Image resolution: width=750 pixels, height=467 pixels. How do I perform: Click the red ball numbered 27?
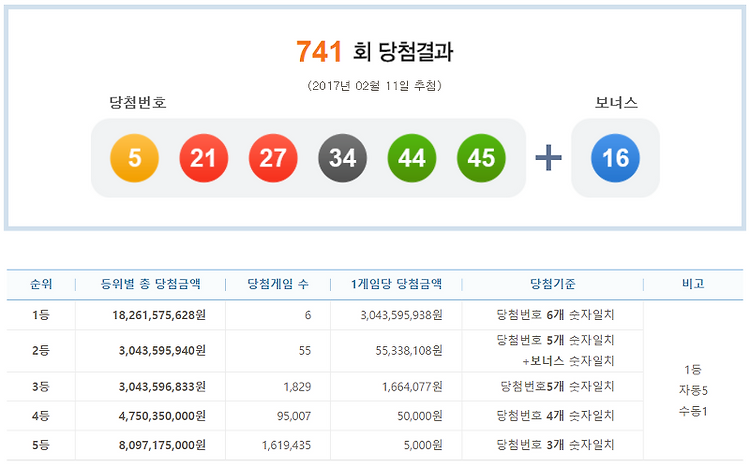click(273, 158)
